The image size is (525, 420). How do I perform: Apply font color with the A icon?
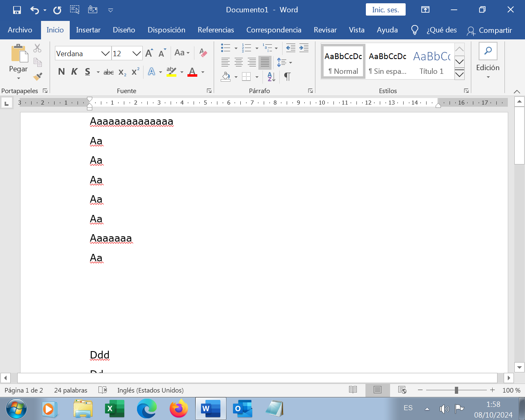pyautogui.click(x=192, y=71)
